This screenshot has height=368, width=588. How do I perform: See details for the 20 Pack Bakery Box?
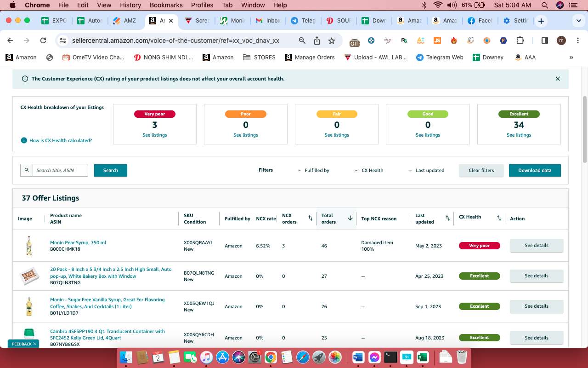tap(537, 276)
